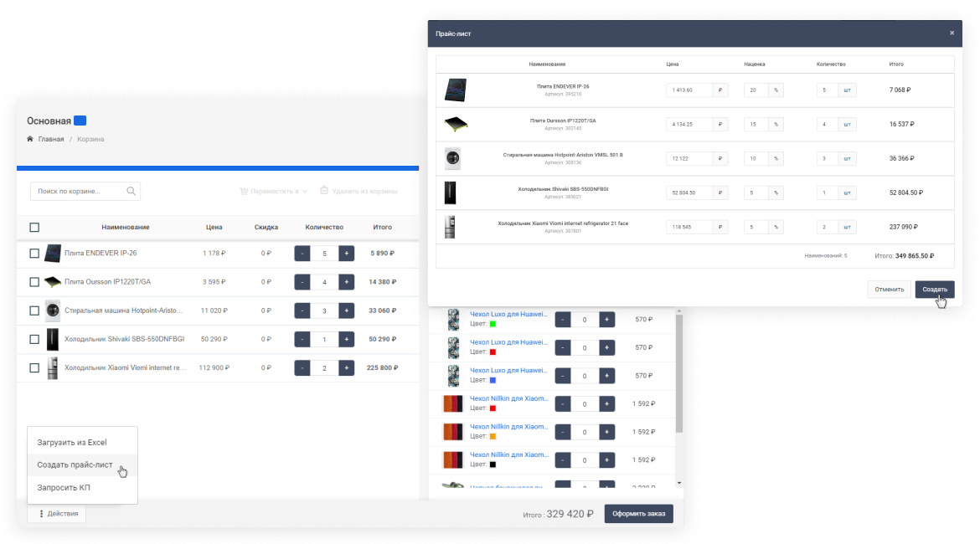Click Холодильник Xiaomi thumbnail in price list
This screenshot has height=544, width=980.
click(x=450, y=227)
